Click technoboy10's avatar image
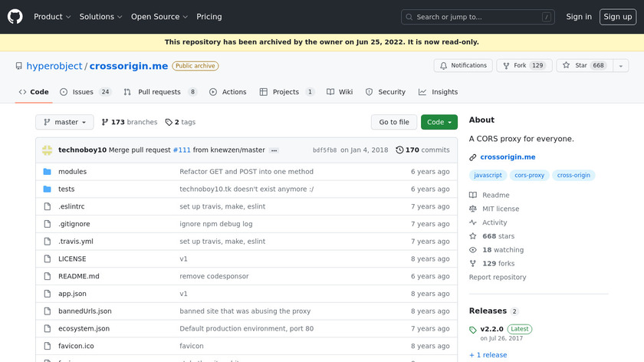This screenshot has height=362, width=644. click(x=48, y=150)
